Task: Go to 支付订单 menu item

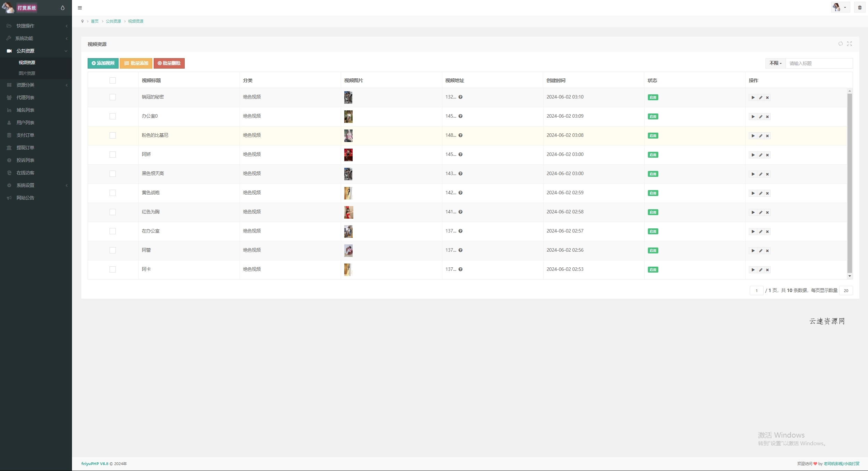Action: pos(25,135)
